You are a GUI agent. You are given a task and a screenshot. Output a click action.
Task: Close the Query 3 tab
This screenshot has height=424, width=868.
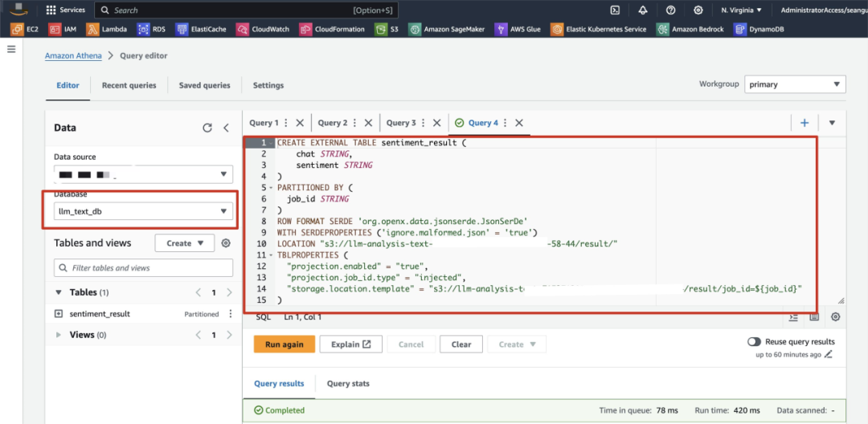click(436, 123)
